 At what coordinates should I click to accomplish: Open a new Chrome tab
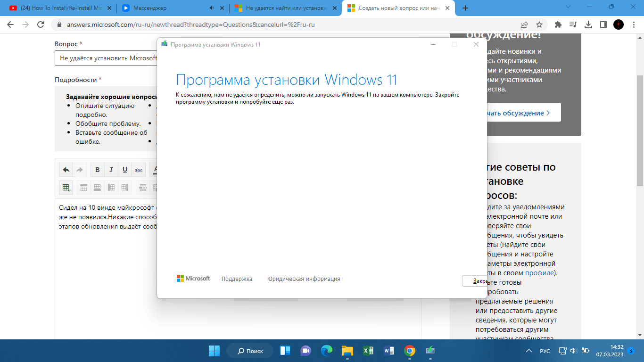[465, 8]
